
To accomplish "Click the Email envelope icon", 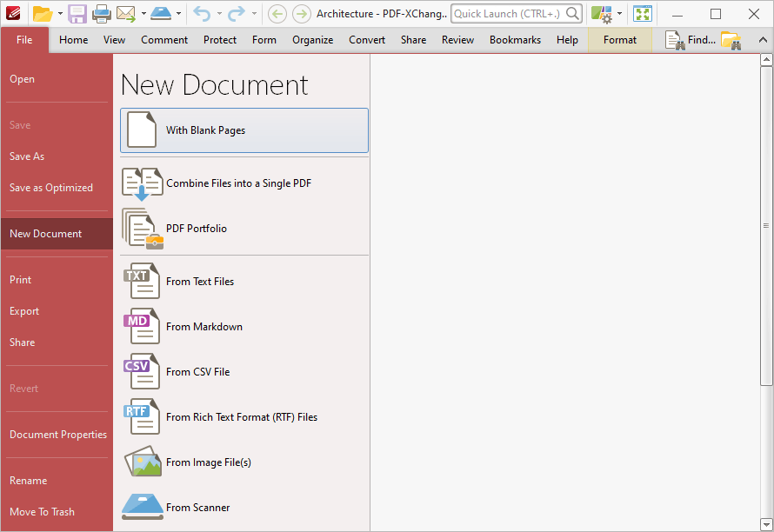I will point(126,14).
